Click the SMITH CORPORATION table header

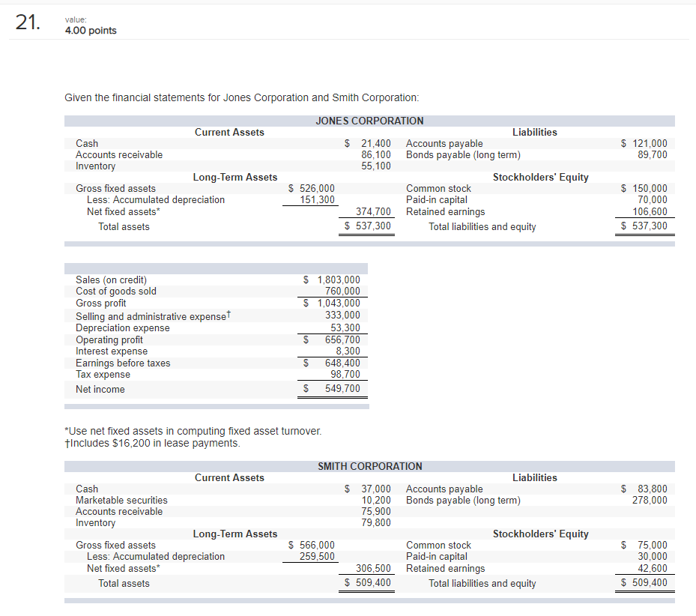[369, 466]
